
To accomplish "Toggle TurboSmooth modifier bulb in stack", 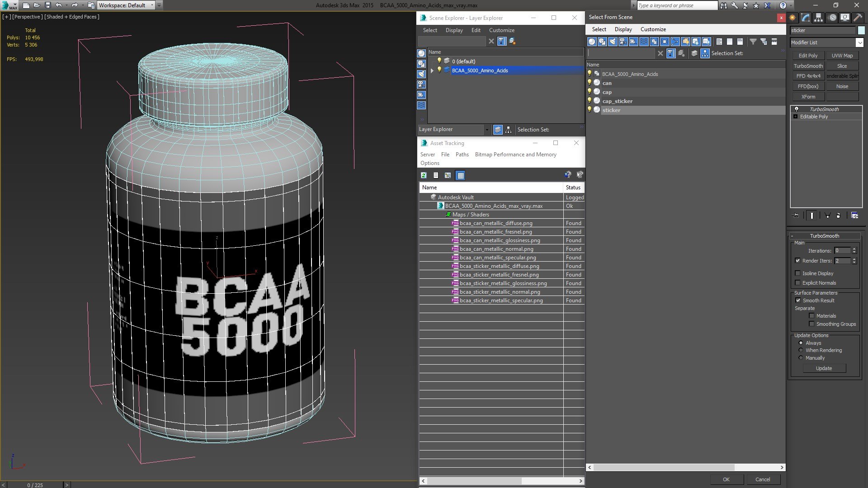I will click(797, 109).
